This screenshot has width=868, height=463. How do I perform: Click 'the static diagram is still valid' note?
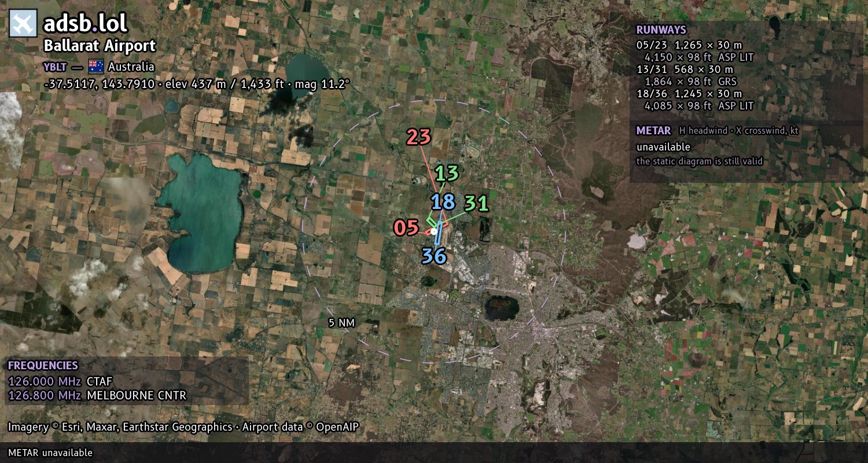[700, 161]
